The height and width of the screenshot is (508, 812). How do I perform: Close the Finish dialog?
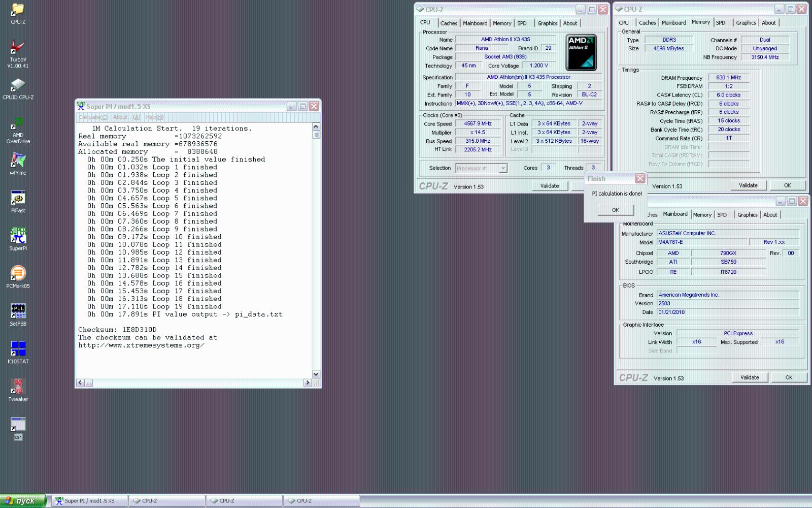[640, 178]
